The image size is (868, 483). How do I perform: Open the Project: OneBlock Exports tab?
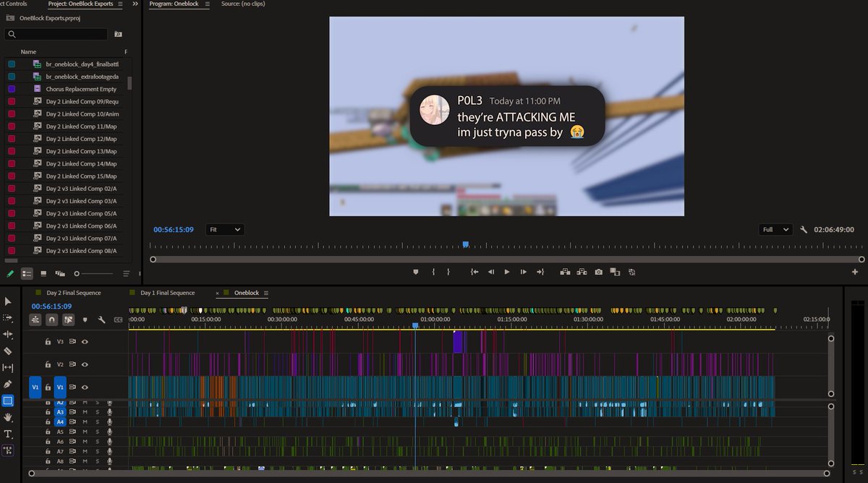80,4
